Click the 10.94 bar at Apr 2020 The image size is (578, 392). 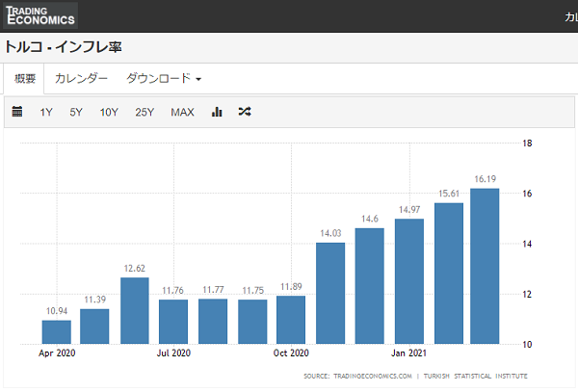57,332
